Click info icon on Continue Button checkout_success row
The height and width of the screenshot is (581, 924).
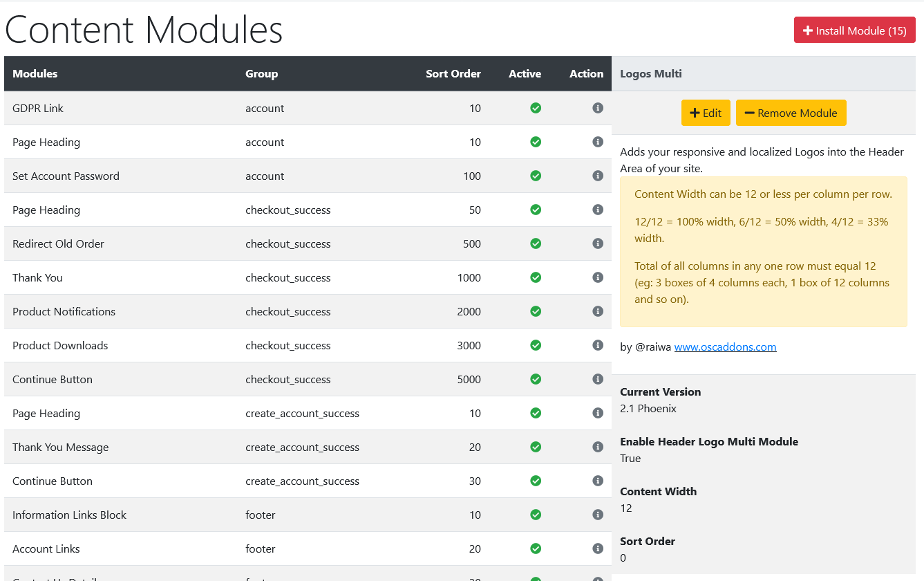tap(598, 379)
